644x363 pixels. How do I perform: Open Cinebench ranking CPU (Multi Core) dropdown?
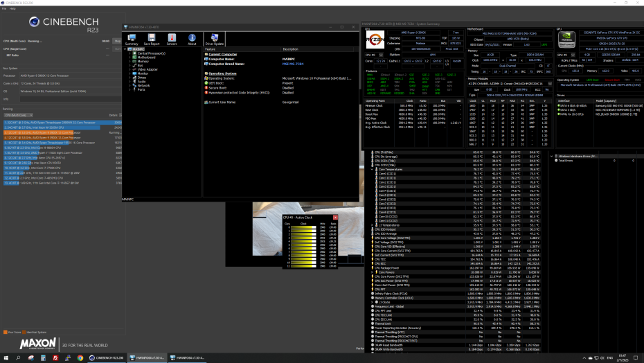19,115
